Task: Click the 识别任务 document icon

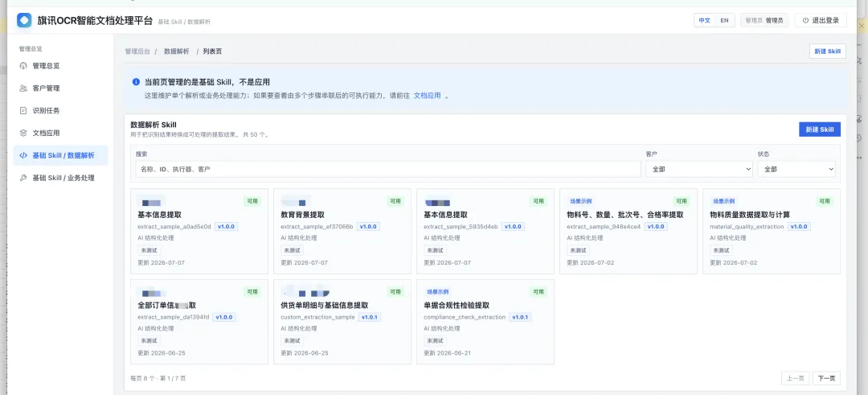Action: 23,111
